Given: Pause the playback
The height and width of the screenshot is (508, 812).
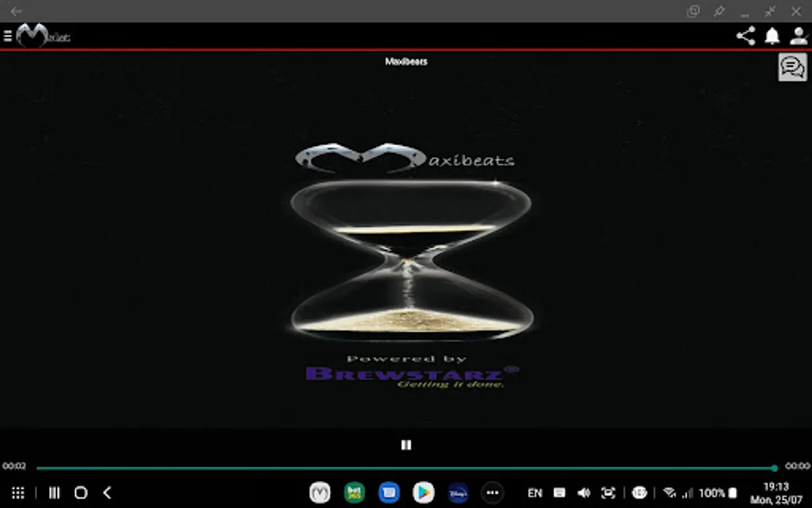Looking at the screenshot, I should 406,445.
